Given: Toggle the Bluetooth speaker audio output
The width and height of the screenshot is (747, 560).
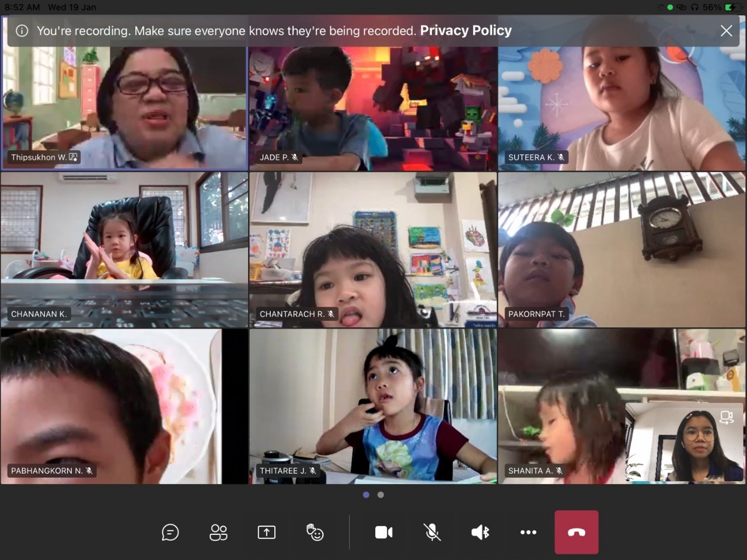Looking at the screenshot, I should (480, 532).
